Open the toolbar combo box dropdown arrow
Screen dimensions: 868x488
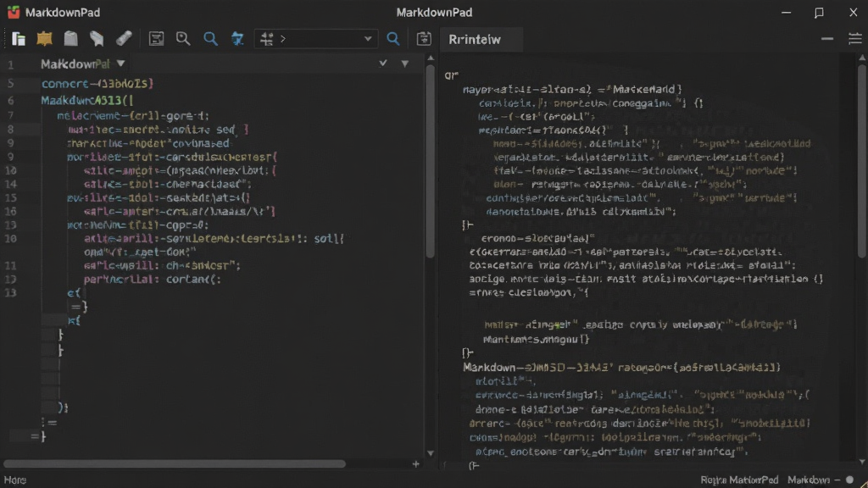click(x=368, y=39)
